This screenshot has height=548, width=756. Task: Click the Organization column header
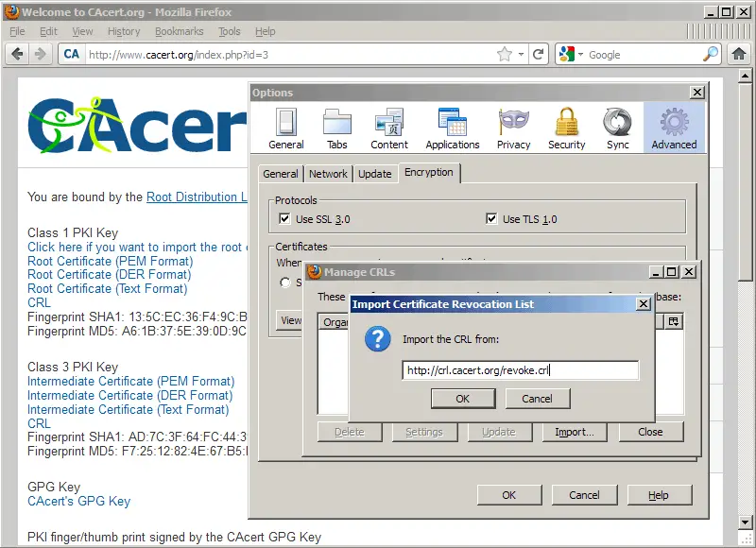click(334, 321)
